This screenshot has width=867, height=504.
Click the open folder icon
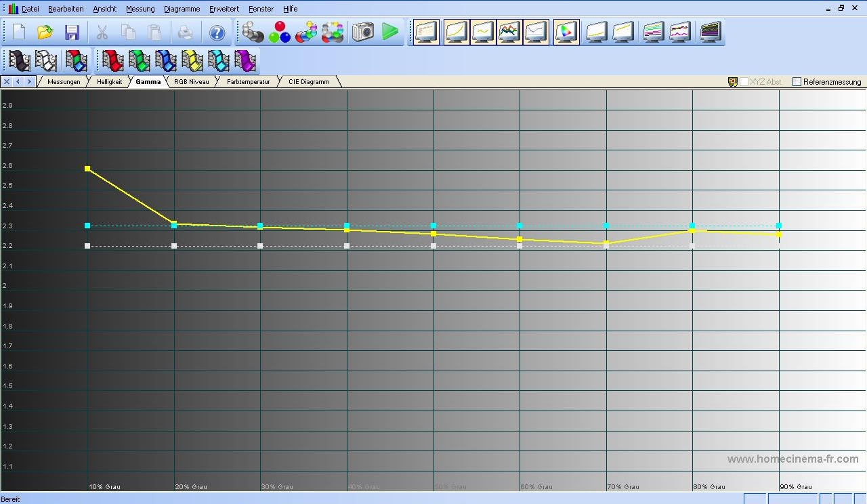[x=45, y=33]
